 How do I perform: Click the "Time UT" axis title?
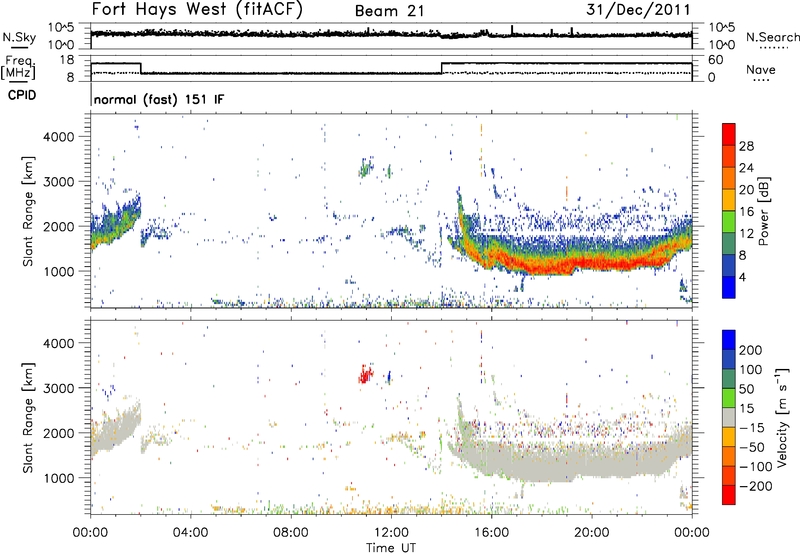coord(391,548)
